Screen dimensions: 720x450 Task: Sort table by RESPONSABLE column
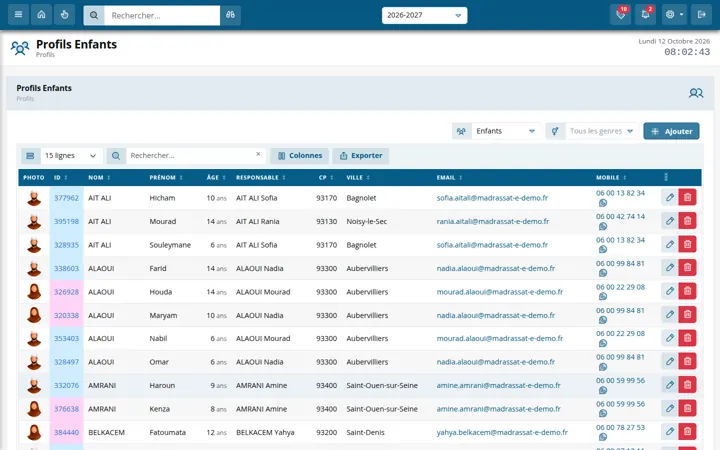(261, 178)
